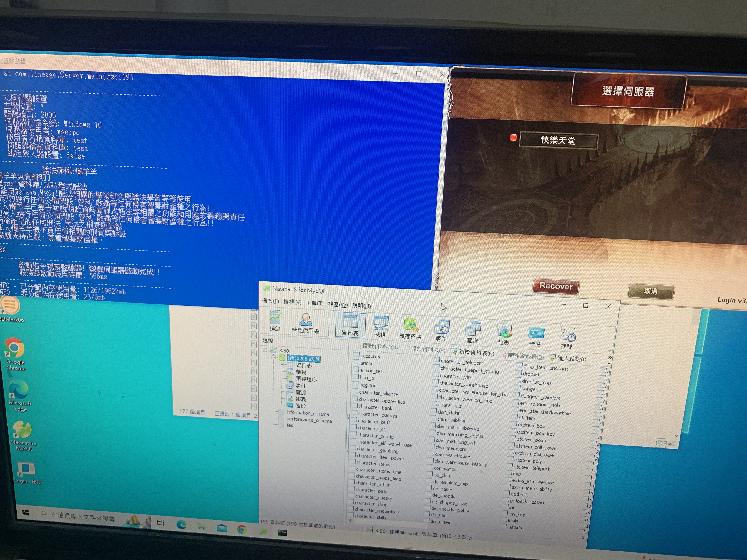Open the 工具(T) menu in Navicat
747x560 pixels.
coord(314,304)
